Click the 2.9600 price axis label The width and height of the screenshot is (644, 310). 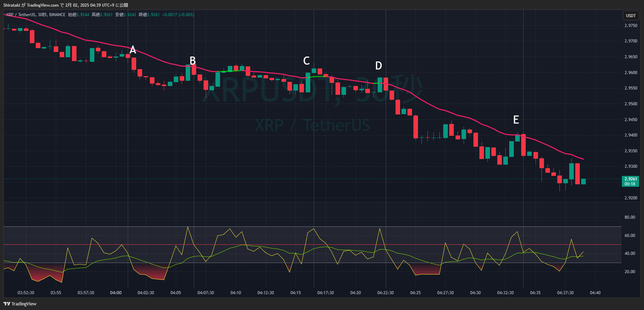[x=631, y=73]
